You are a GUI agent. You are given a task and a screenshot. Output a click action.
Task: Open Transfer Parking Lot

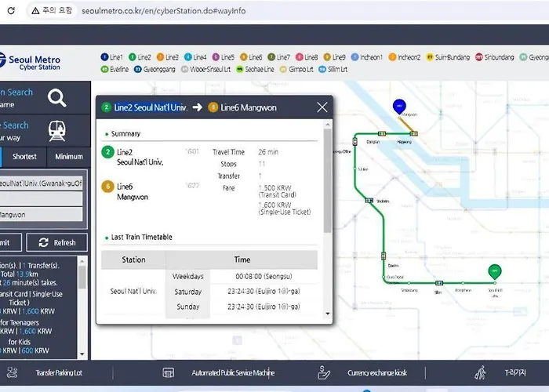point(59,372)
